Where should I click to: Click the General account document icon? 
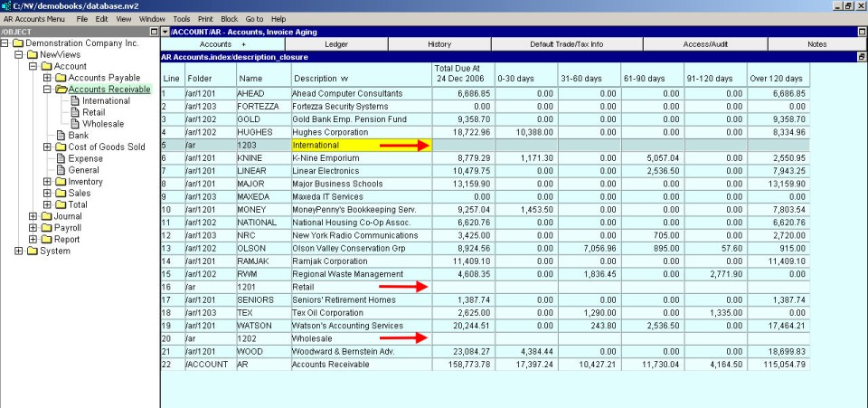click(60, 170)
